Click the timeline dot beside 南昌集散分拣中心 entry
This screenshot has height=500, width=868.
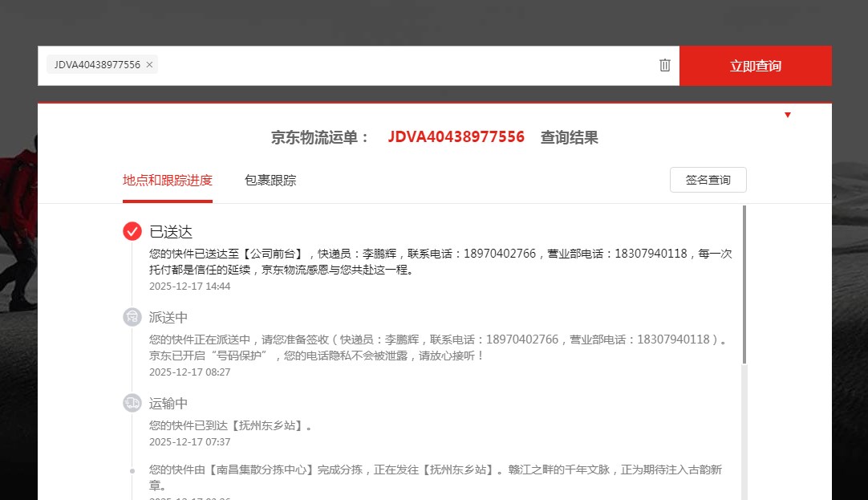(x=132, y=470)
